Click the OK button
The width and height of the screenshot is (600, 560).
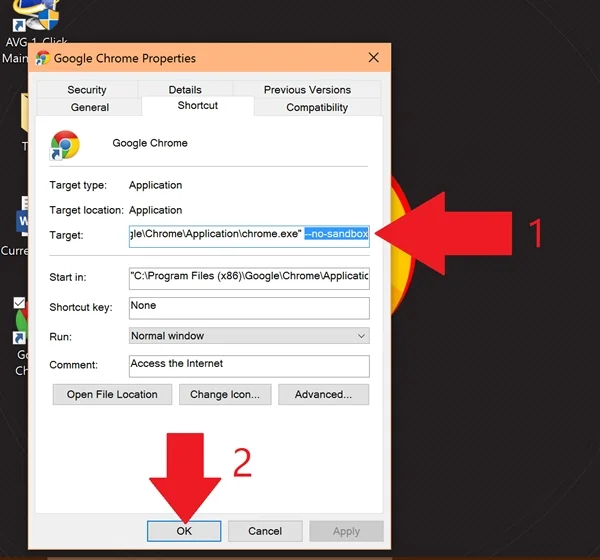pyautogui.click(x=184, y=531)
